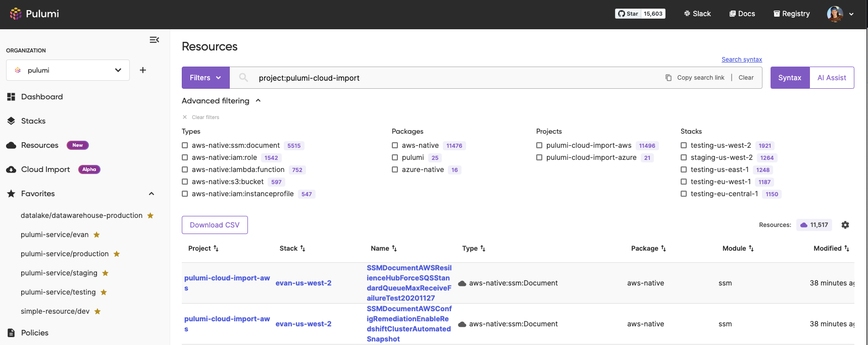
Task: Collapse the Favorites list
Action: click(151, 194)
